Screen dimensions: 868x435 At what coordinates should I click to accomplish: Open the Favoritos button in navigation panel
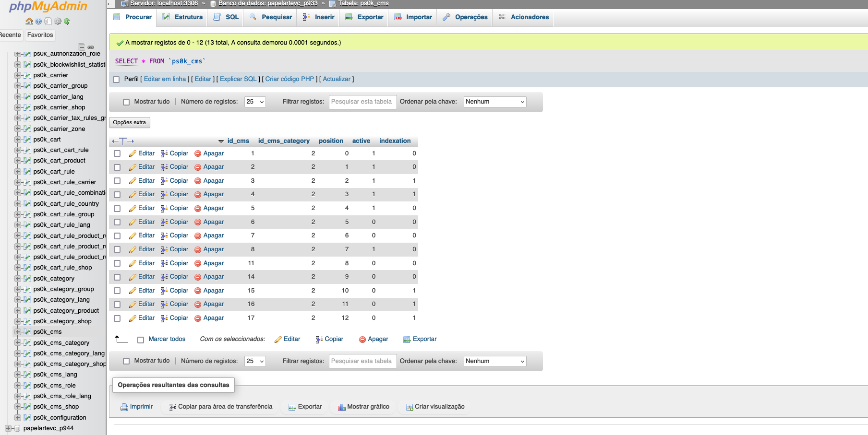[40, 35]
